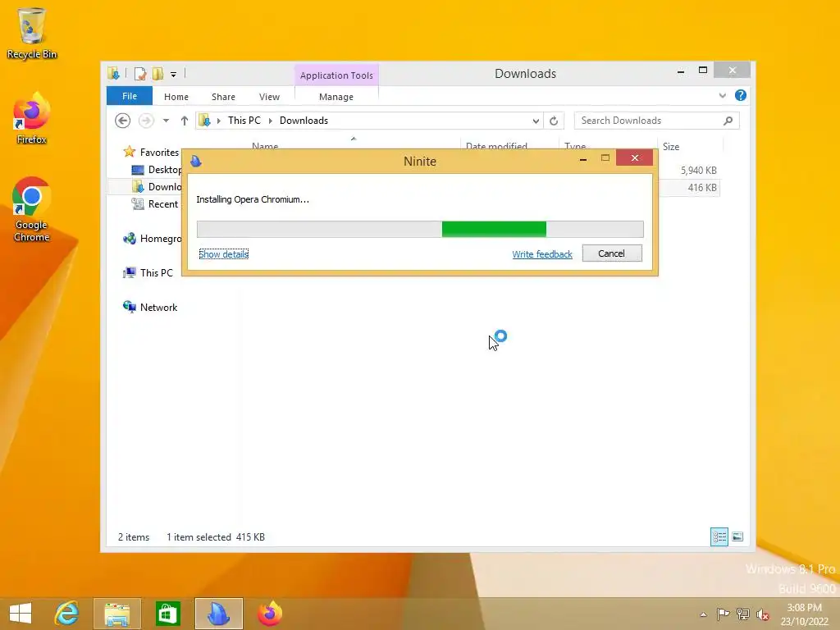Select Network in navigation pane

click(x=150, y=307)
